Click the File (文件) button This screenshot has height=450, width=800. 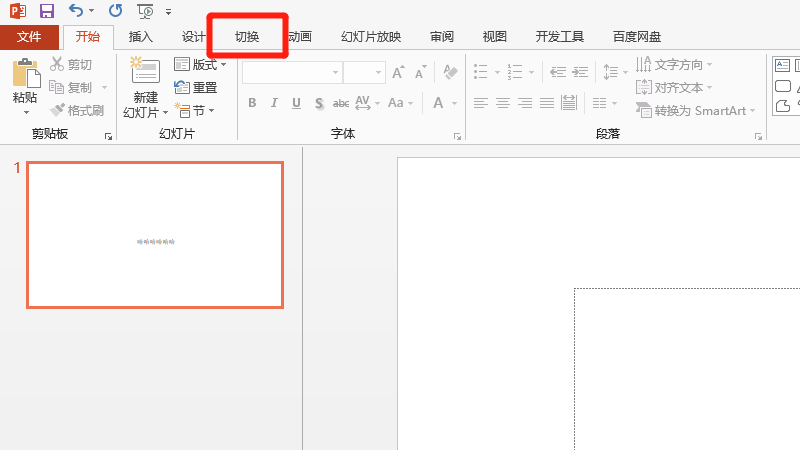[x=29, y=37]
